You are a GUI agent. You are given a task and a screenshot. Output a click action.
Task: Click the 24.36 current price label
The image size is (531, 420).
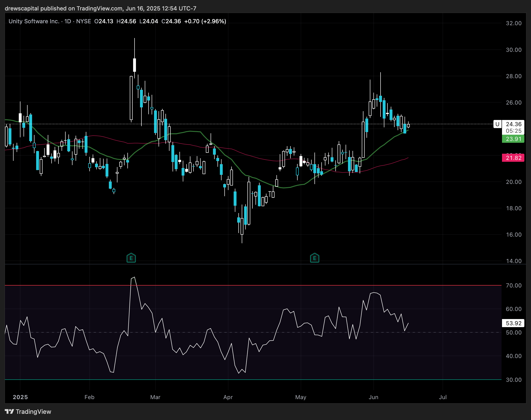click(x=513, y=124)
